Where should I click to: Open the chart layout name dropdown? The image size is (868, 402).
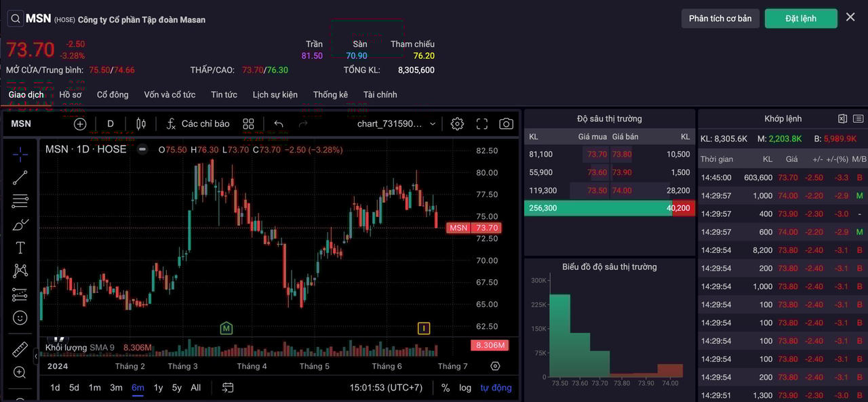[x=397, y=124]
